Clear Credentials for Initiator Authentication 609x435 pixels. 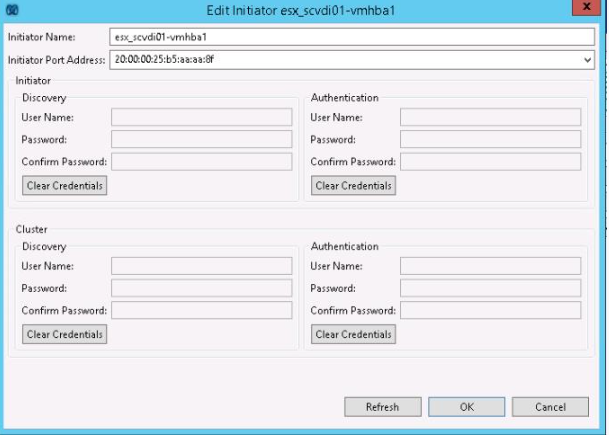pos(354,185)
